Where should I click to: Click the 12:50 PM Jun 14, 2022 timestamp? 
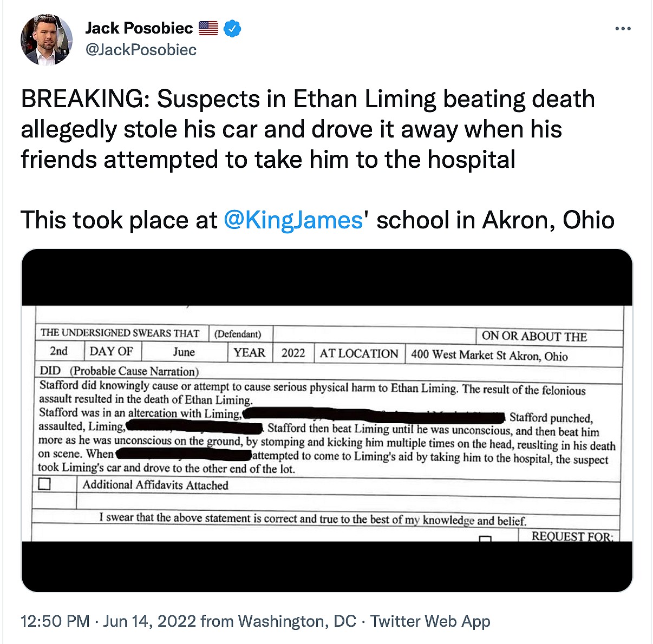[x=108, y=621]
